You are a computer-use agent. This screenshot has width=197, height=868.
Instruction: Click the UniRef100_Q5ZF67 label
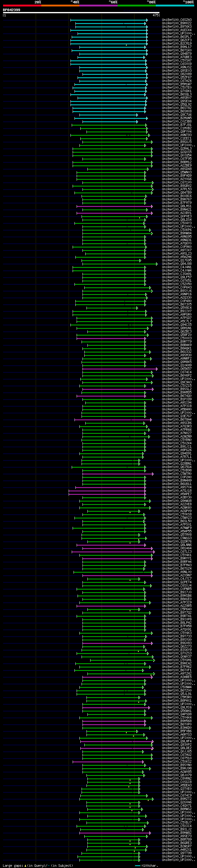click(177, 78)
